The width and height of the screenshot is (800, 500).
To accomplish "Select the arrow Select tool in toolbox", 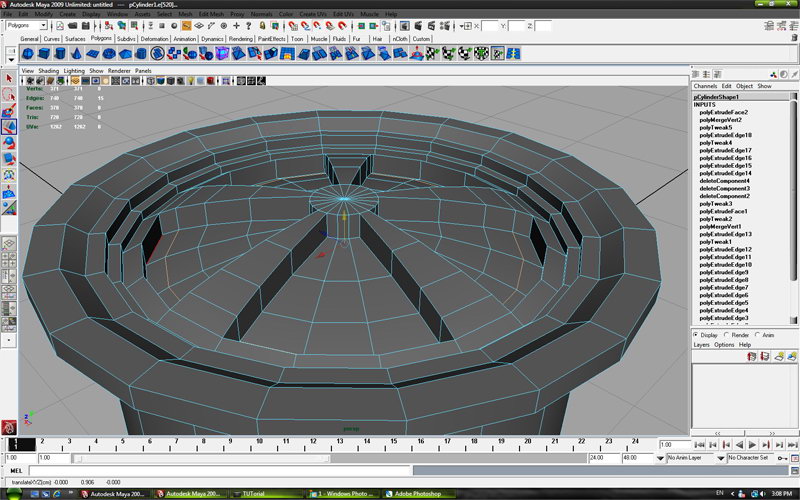I will [x=9, y=79].
